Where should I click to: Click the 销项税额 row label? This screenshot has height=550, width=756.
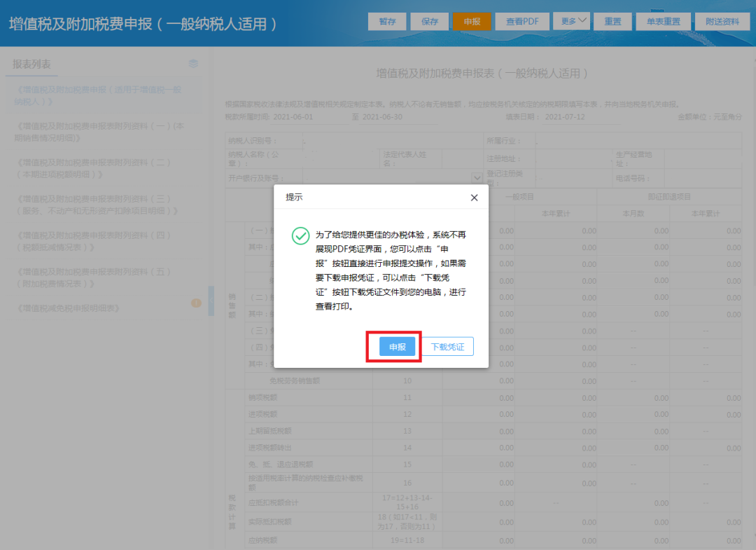coord(262,397)
